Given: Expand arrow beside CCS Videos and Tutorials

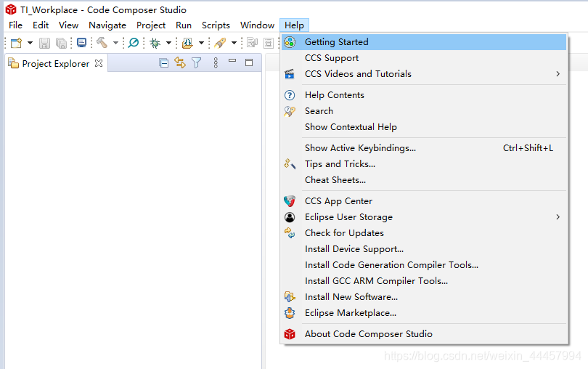Looking at the screenshot, I should tap(558, 74).
